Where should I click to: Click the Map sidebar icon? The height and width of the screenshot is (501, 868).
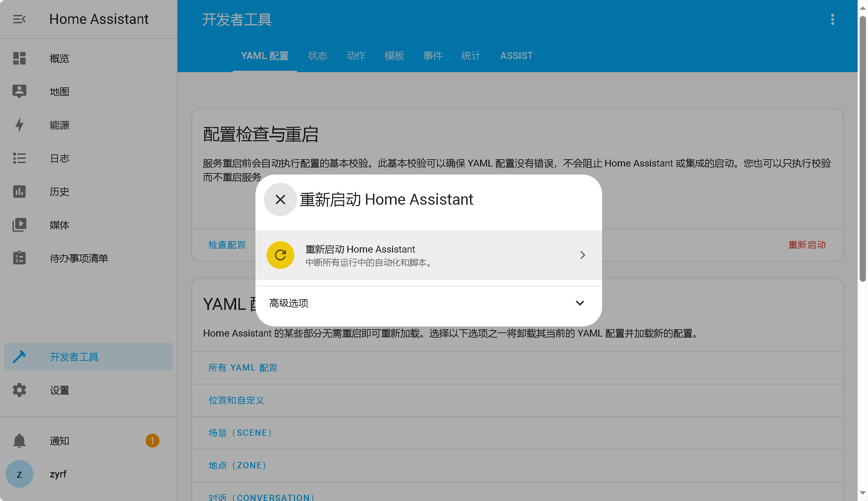pos(19,91)
